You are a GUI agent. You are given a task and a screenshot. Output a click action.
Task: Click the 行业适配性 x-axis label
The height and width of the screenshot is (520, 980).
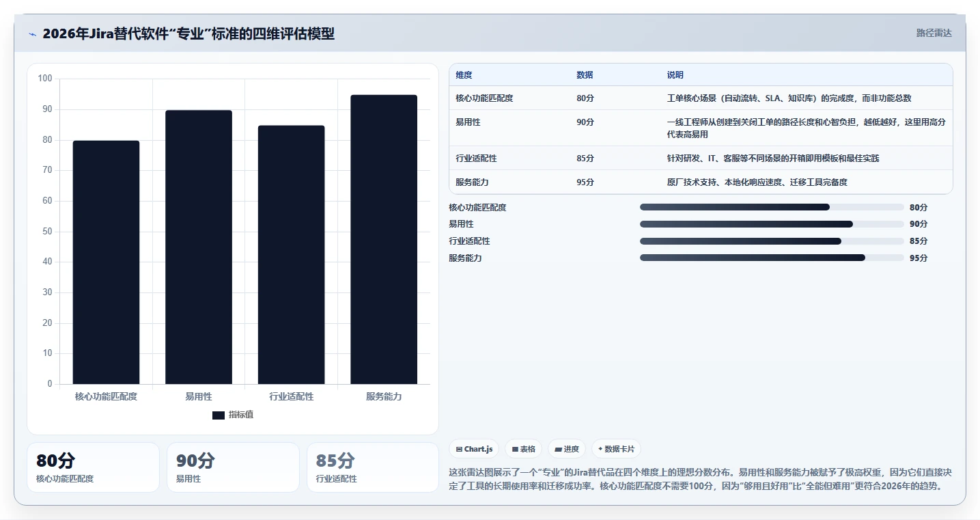click(x=291, y=396)
